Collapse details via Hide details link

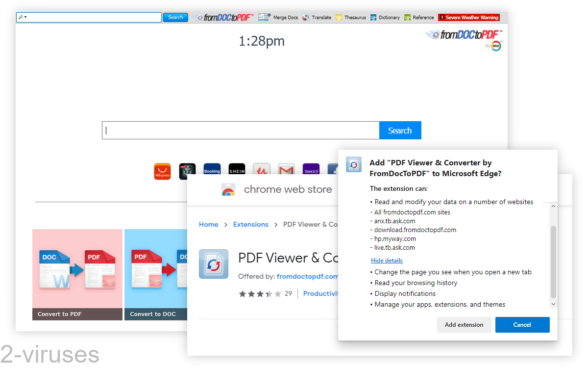point(387,261)
